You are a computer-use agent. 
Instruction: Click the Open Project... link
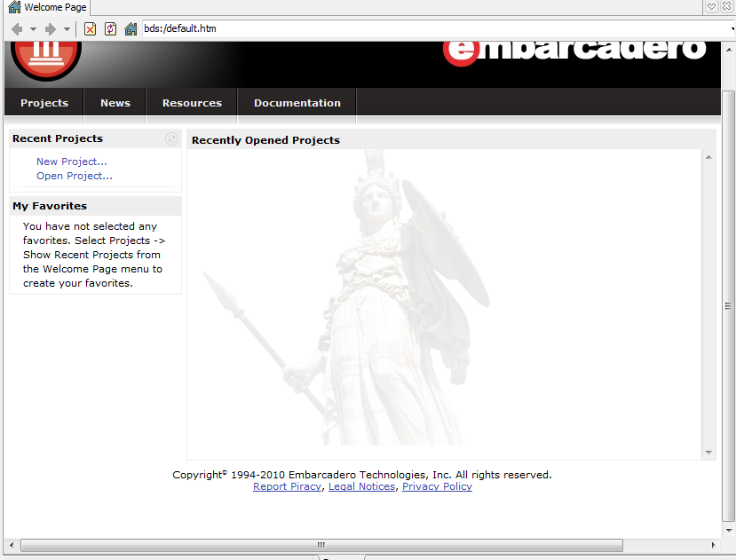click(75, 176)
